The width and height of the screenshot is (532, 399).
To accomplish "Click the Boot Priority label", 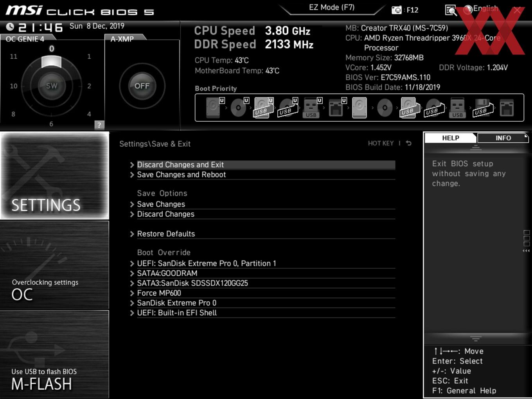I will [216, 88].
